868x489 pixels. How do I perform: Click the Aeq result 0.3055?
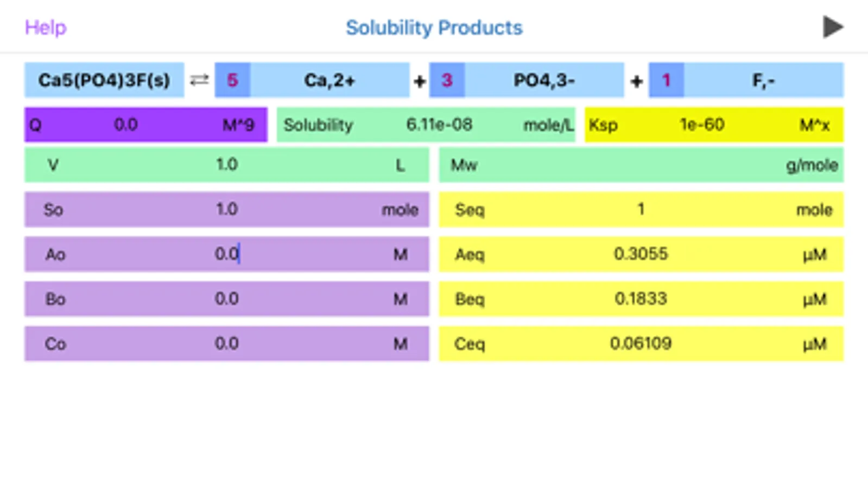641,254
